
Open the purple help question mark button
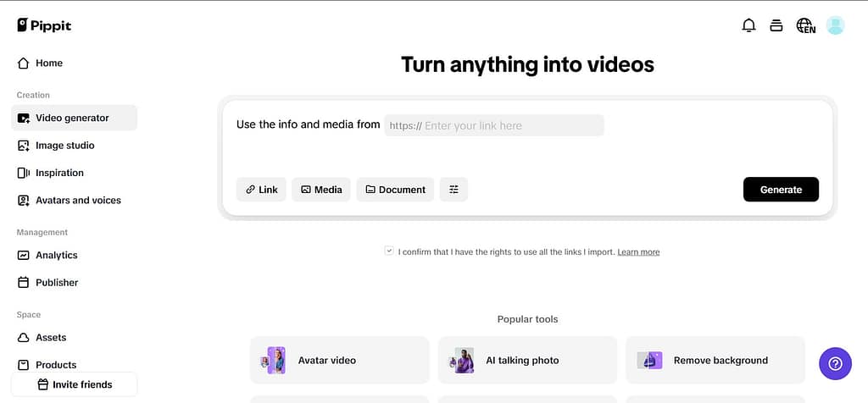point(834,364)
